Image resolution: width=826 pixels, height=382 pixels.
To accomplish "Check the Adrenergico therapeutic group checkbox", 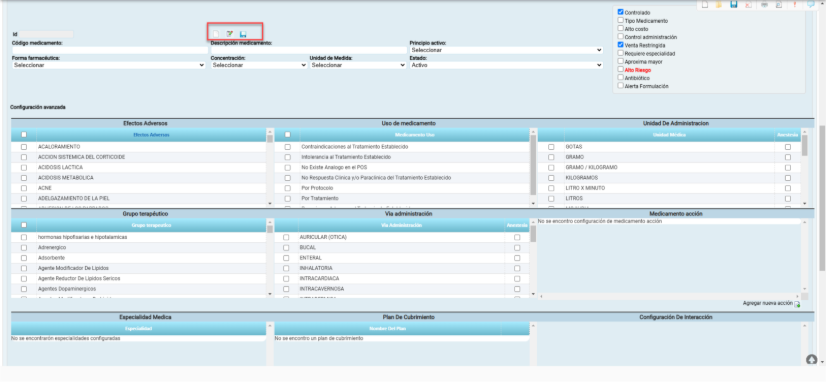I will (x=24, y=248).
